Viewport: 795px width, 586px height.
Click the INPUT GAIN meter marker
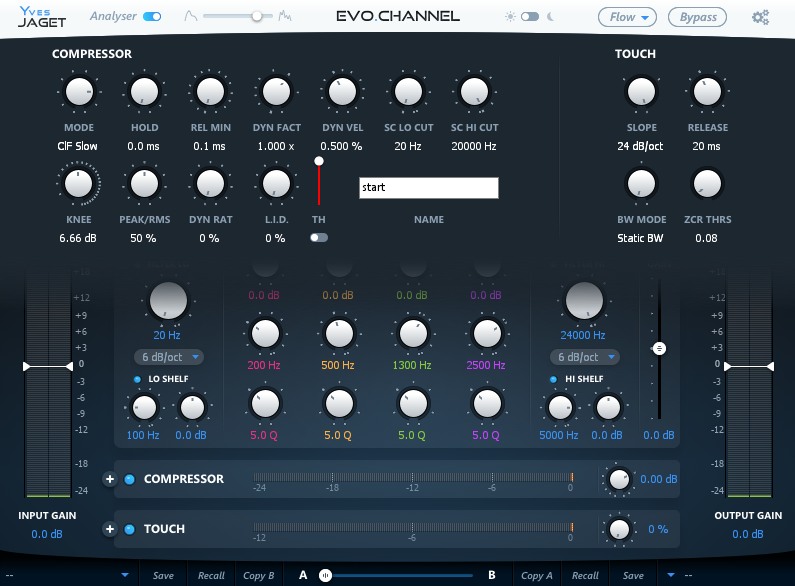[x=48, y=367]
